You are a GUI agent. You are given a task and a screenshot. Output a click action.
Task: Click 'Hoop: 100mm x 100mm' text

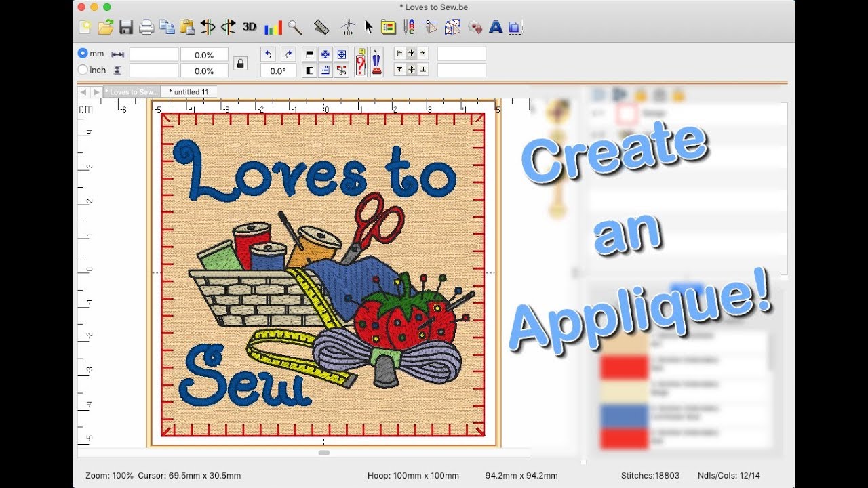coord(413,475)
